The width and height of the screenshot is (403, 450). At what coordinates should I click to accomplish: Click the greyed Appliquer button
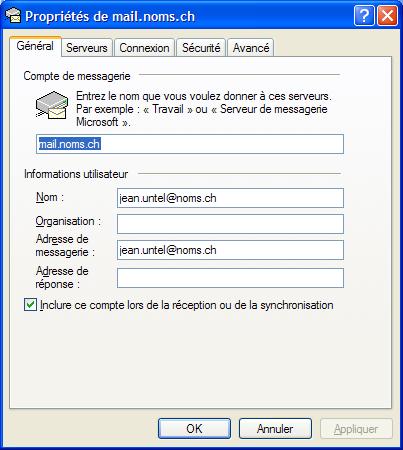pyautogui.click(x=356, y=429)
